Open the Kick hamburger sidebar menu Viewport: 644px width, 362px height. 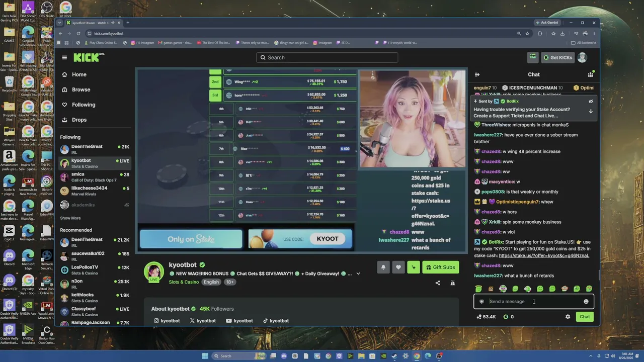click(64, 57)
